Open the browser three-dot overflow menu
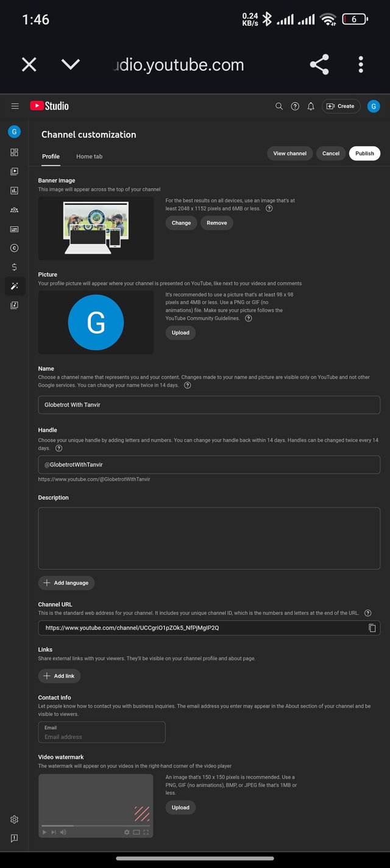 click(x=361, y=65)
